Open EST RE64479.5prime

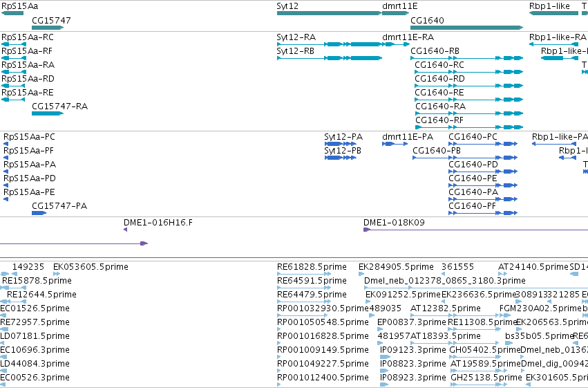point(312,295)
